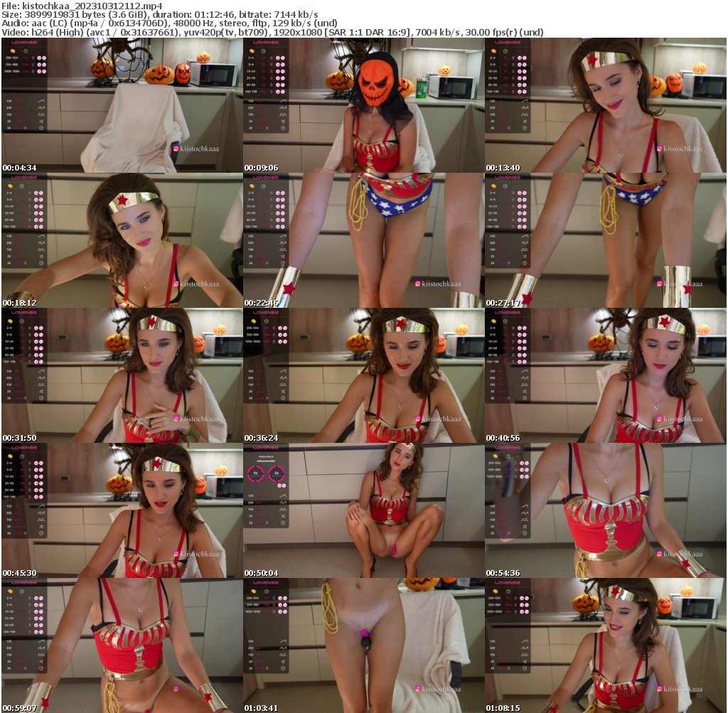Click the 4s pink progress ring
The width and height of the screenshot is (728, 713).
(255, 473)
